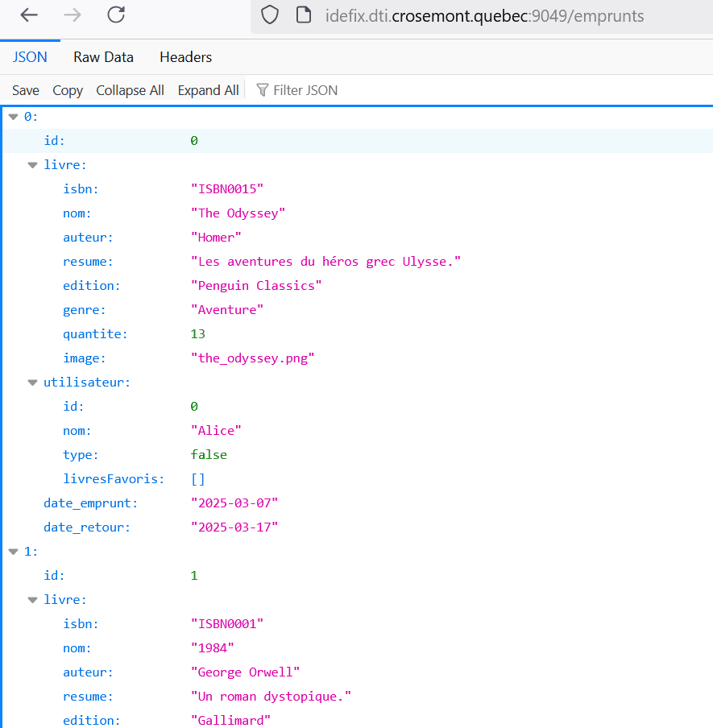Select the "the_odyssey.png" value

253,358
